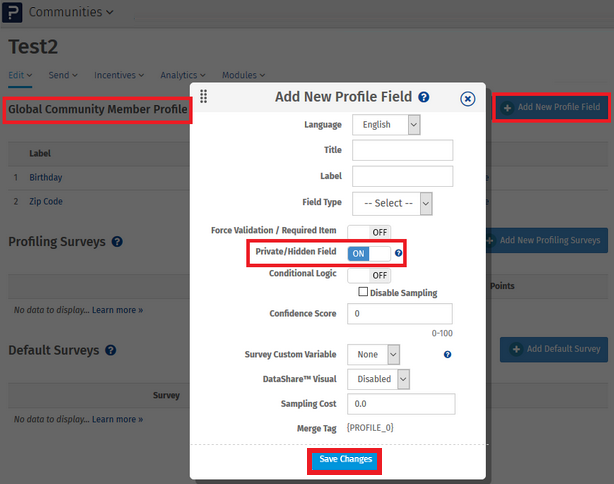Open the Send menu

(63, 75)
